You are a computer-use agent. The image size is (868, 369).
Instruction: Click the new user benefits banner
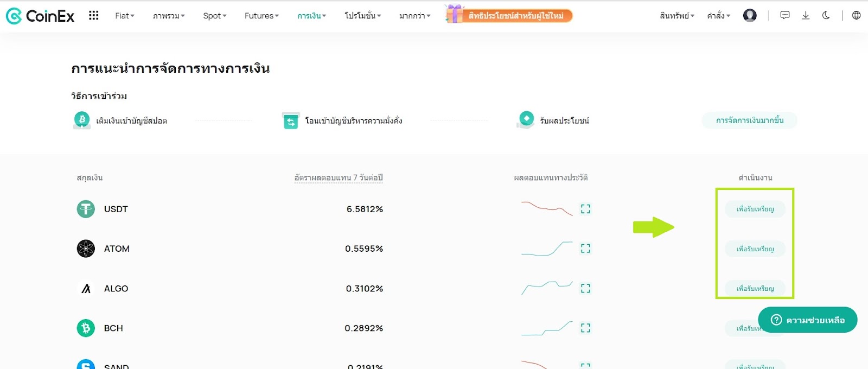pos(509,15)
